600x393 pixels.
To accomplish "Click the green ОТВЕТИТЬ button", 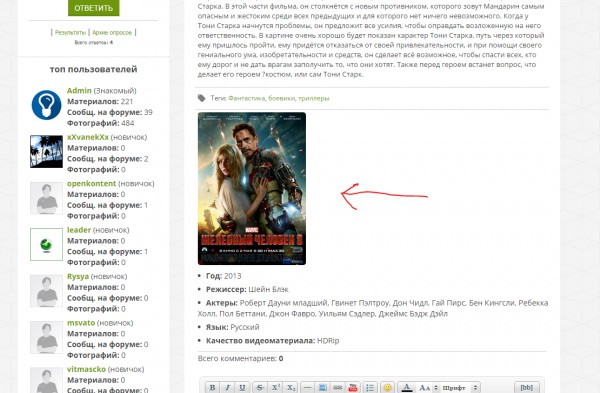I will pyautogui.click(x=93, y=8).
